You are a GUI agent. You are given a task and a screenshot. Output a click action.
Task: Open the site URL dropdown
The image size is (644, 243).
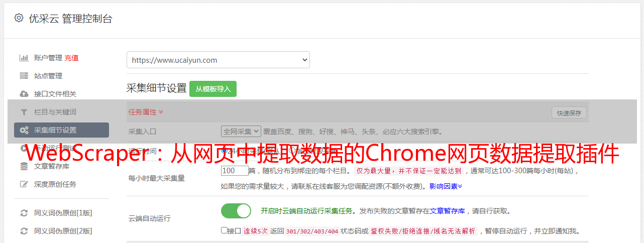coord(218,60)
